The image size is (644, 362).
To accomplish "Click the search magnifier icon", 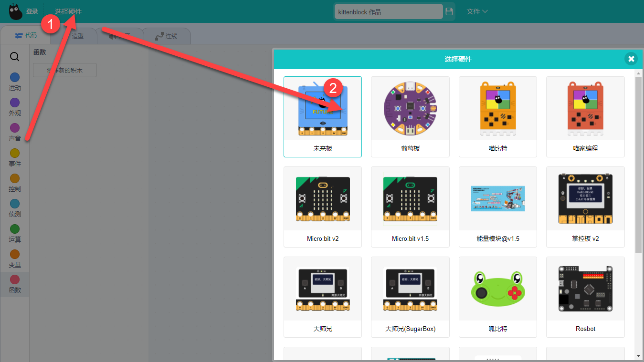I will (15, 57).
